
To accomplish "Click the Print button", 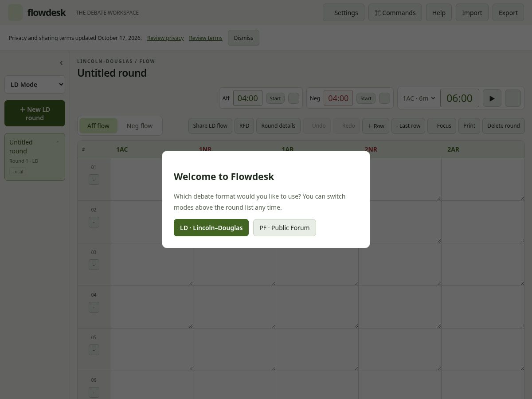I will click(469, 126).
